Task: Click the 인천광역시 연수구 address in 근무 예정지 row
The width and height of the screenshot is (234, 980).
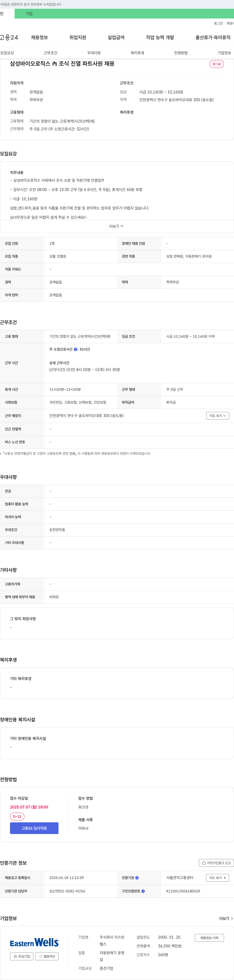Action: pyautogui.click(x=86, y=416)
